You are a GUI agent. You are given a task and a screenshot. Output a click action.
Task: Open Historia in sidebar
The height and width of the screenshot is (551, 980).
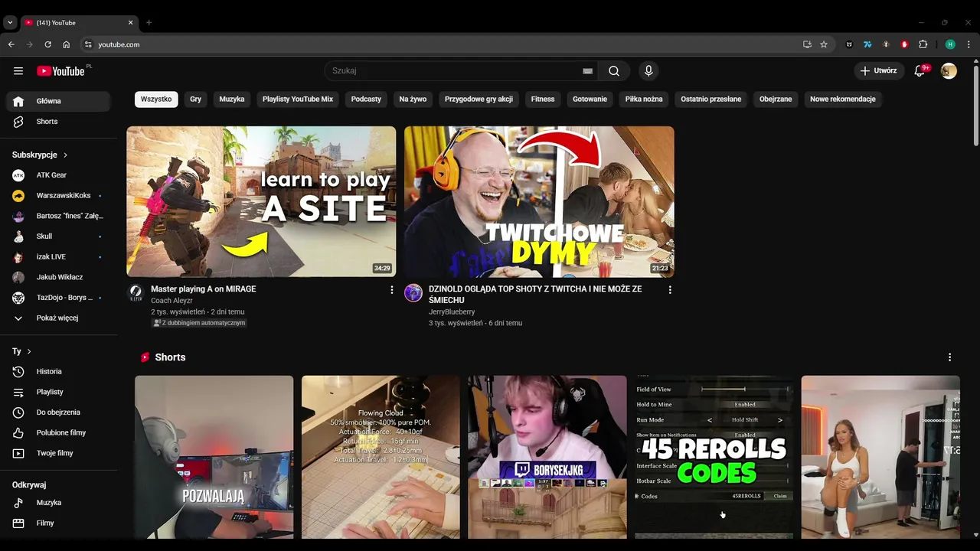[x=58, y=371]
